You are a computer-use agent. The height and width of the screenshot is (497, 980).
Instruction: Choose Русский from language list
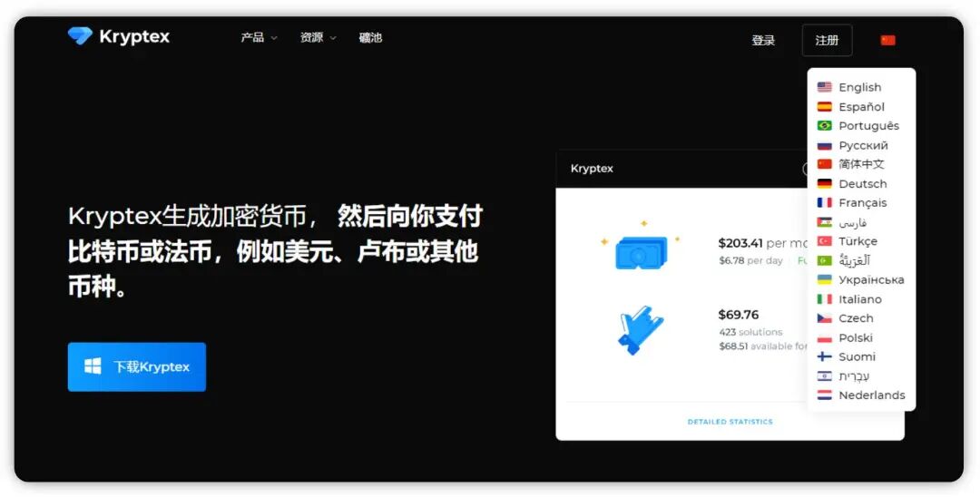tap(863, 145)
